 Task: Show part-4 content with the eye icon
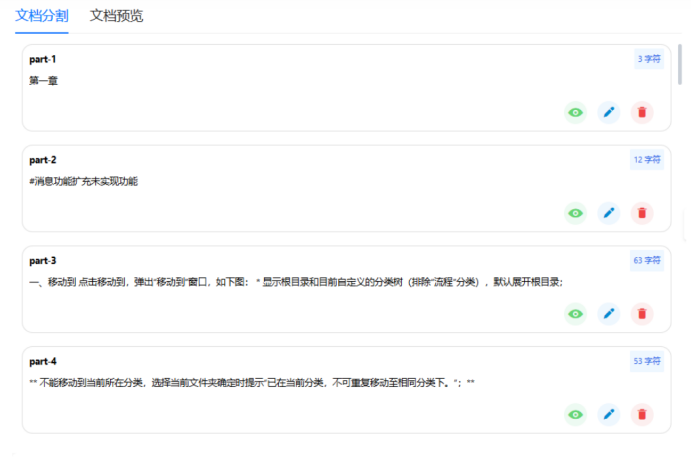tap(575, 414)
